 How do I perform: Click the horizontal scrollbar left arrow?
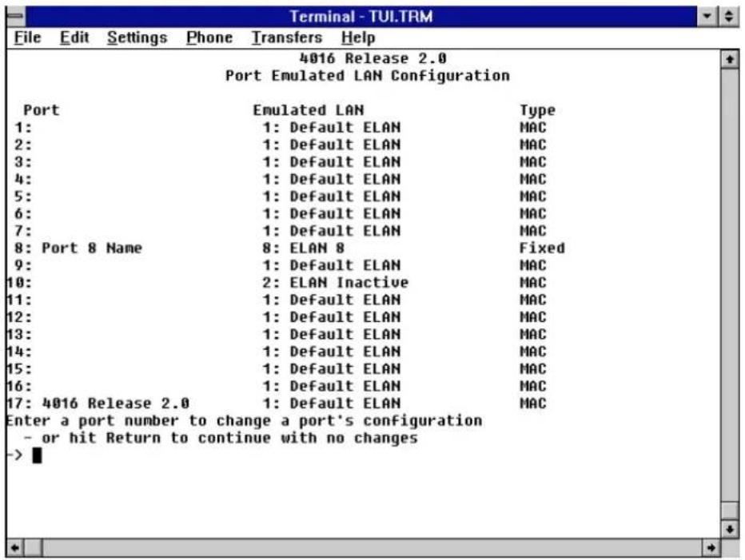(14, 548)
